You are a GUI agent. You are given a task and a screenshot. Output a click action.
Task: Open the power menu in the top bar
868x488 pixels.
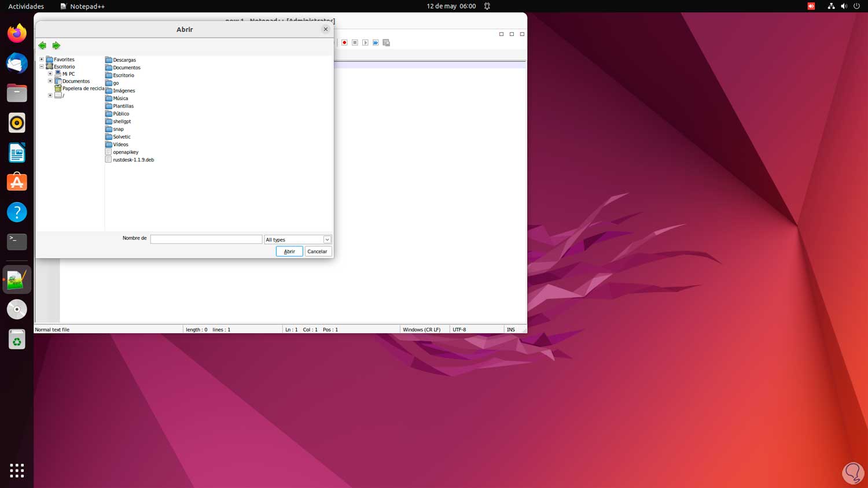pyautogui.click(x=856, y=6)
